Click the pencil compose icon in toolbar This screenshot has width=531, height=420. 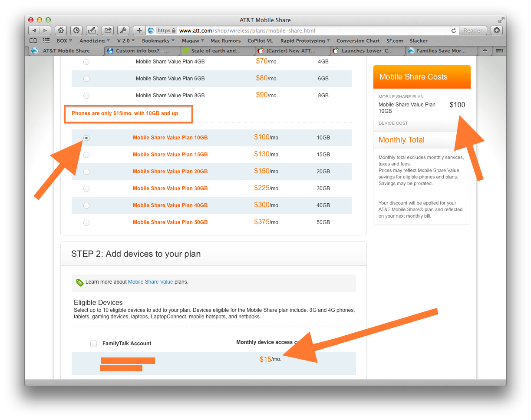(92, 30)
